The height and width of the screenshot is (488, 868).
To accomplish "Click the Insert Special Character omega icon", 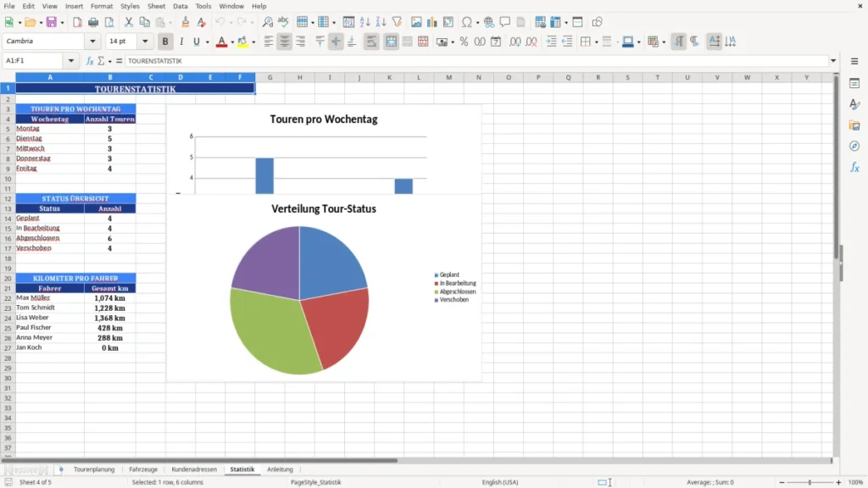I will [x=467, y=22].
